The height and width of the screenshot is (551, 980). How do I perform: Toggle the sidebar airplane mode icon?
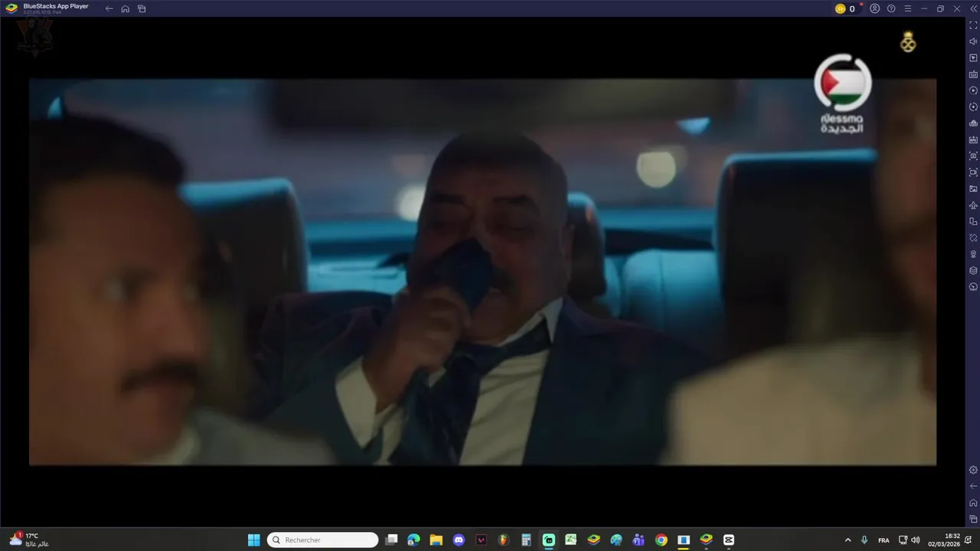(x=973, y=205)
